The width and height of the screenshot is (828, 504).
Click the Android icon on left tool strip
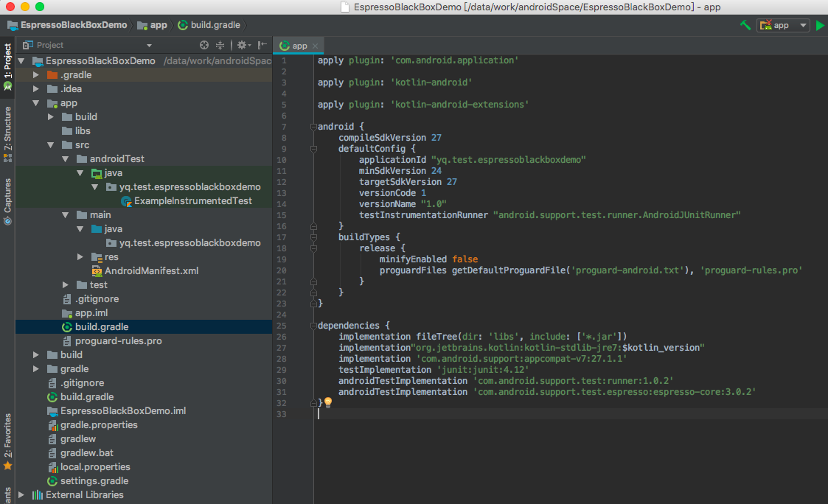[7, 86]
